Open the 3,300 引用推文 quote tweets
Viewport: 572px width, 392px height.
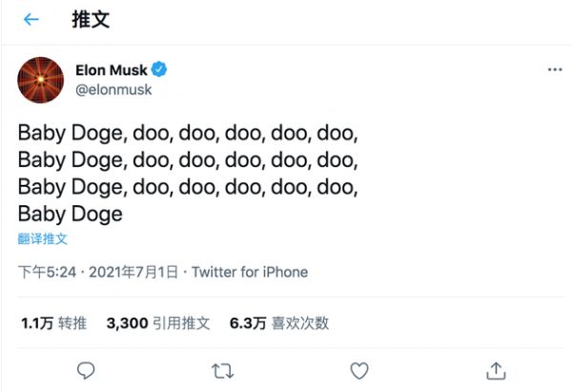158,323
